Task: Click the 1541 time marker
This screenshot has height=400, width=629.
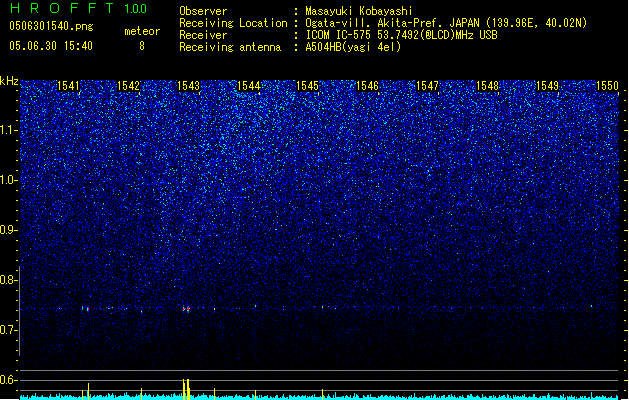Action: pyautogui.click(x=68, y=86)
